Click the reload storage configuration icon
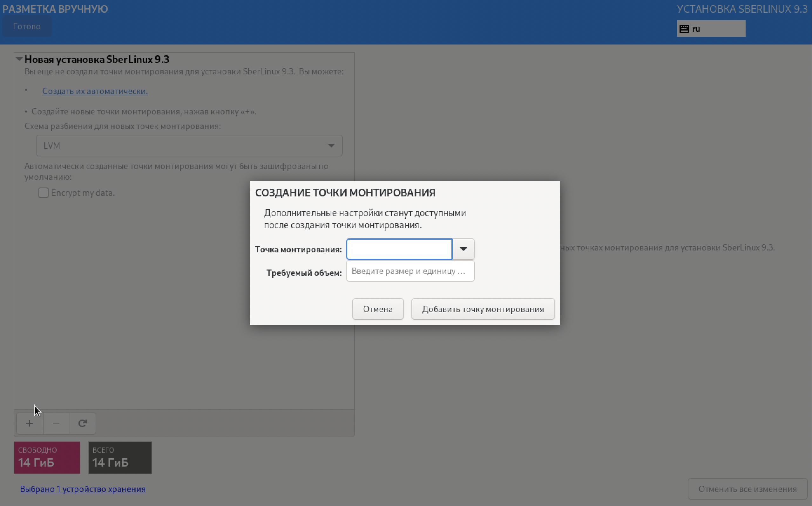812x506 pixels. coord(83,423)
